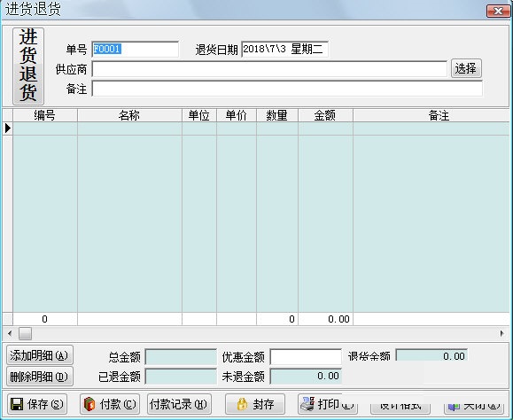Click the 编号 column header
This screenshot has width=513, height=420.
[x=45, y=115]
